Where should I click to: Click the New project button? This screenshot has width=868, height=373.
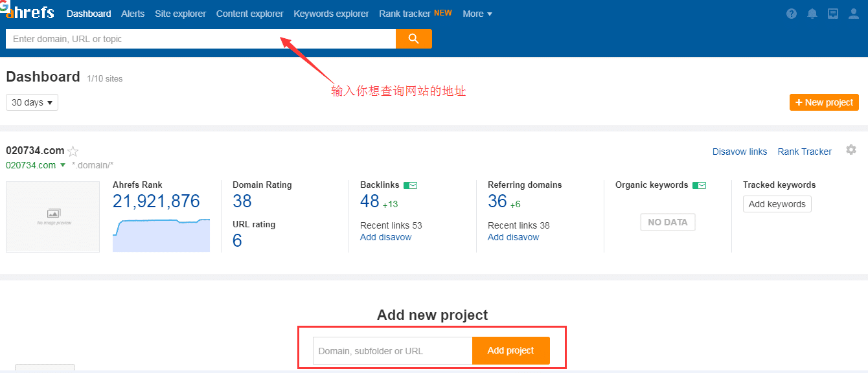click(824, 102)
